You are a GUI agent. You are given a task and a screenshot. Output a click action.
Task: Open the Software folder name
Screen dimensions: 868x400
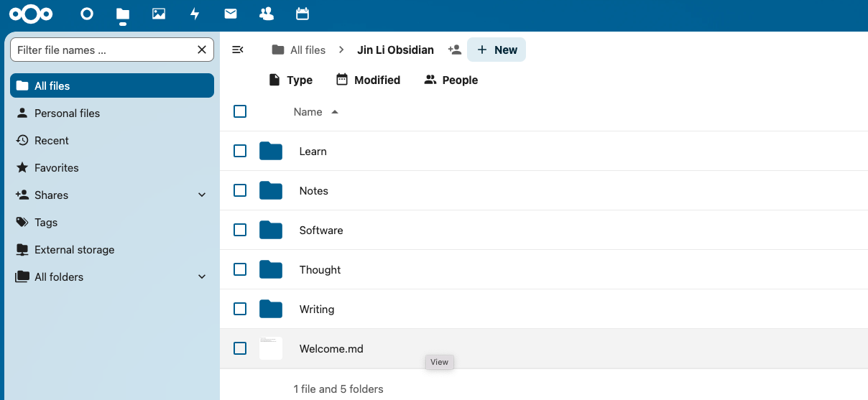coord(321,231)
